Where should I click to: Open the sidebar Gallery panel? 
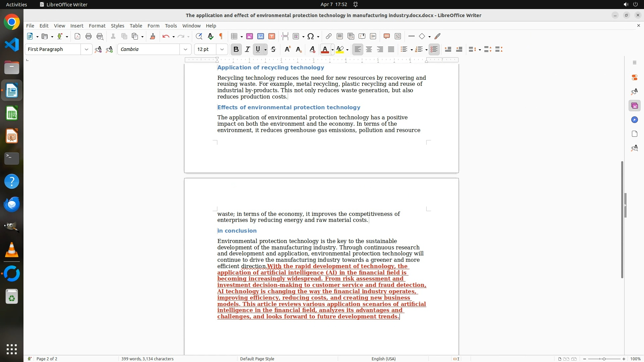pyautogui.click(x=635, y=106)
